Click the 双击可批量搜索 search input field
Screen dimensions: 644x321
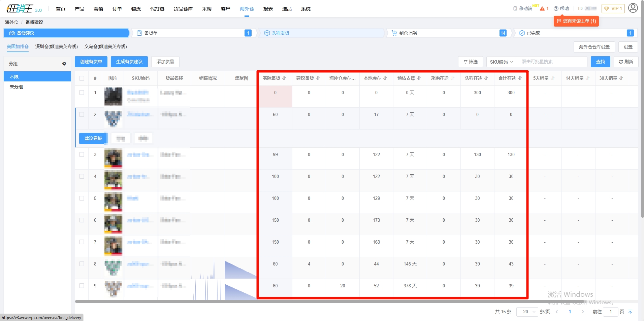click(552, 62)
